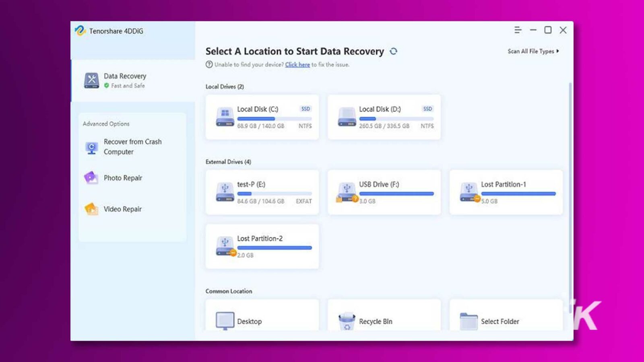Open the hamburger menu icon in title bar

(518, 30)
